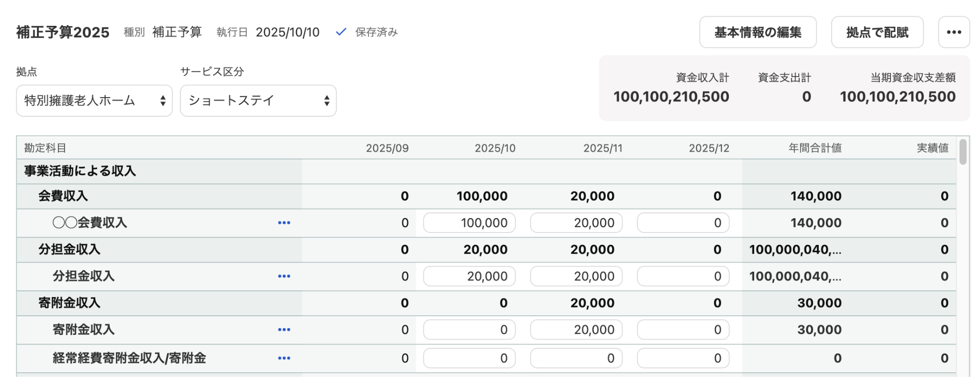Image resolution: width=980 pixels, height=377 pixels.
Task: Open the サービス区分 dropdown showing ショートステイ
Action: click(x=258, y=100)
